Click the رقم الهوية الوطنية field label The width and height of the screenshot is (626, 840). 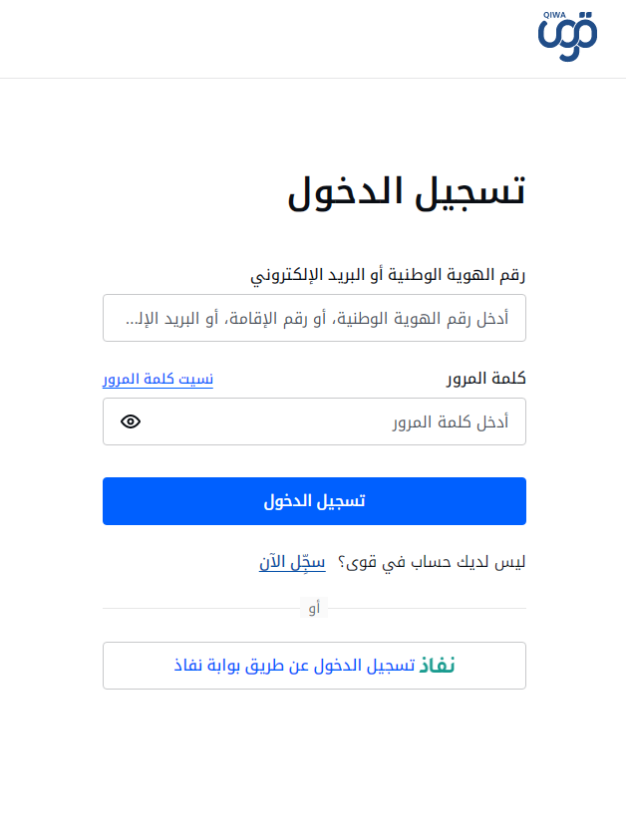point(388,275)
